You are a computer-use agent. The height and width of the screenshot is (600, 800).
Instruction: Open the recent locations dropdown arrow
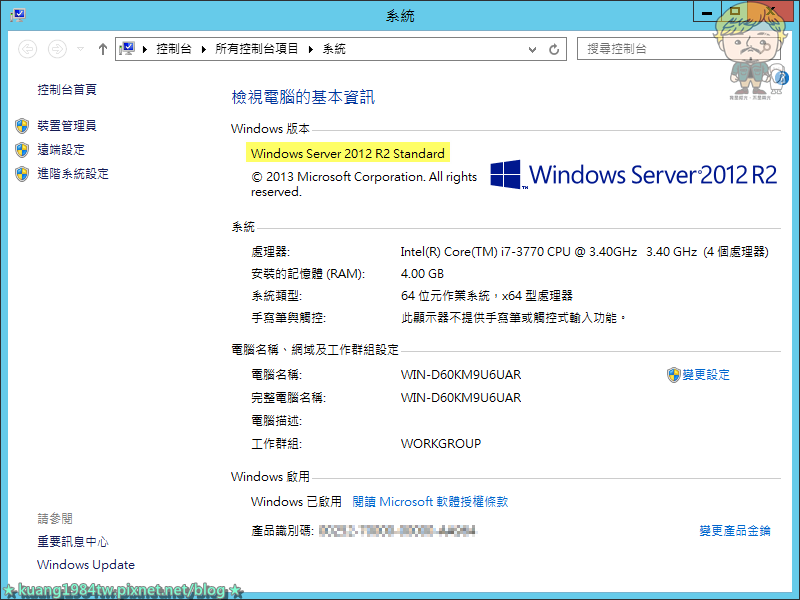tap(81, 49)
